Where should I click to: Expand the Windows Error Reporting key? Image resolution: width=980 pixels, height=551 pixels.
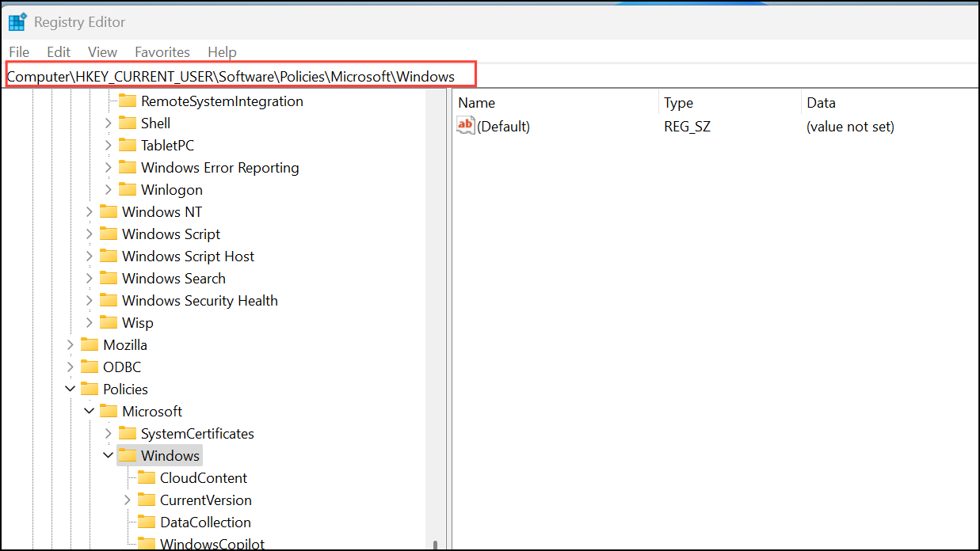[109, 168]
